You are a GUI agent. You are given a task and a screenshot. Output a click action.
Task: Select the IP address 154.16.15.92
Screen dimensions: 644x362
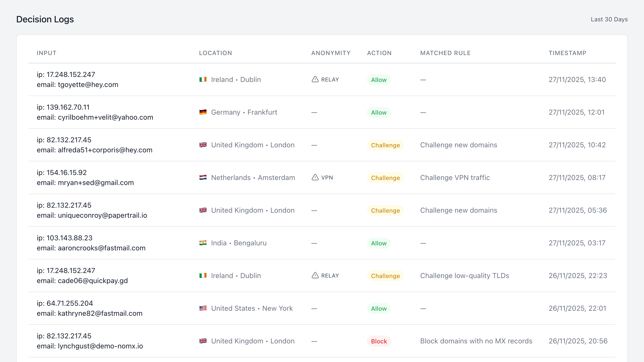(62, 172)
